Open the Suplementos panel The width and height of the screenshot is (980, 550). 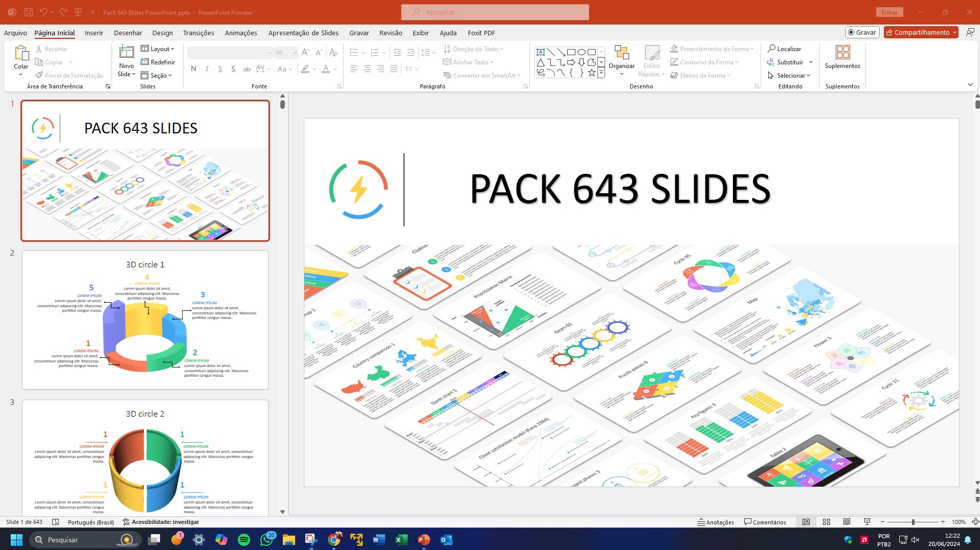pos(841,56)
